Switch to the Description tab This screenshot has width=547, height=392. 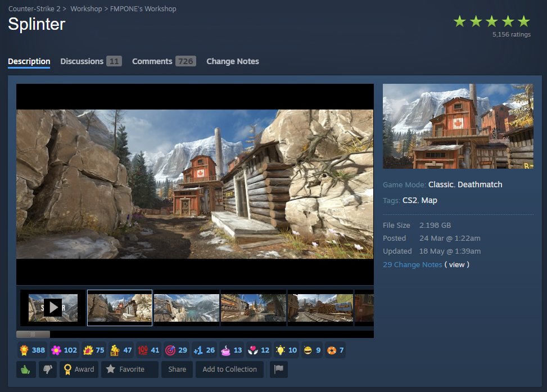coord(29,61)
